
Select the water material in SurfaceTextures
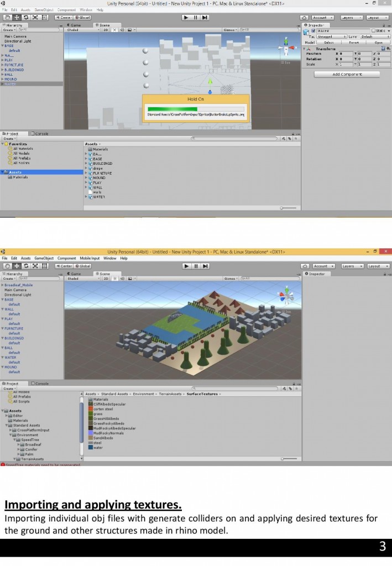click(x=98, y=448)
